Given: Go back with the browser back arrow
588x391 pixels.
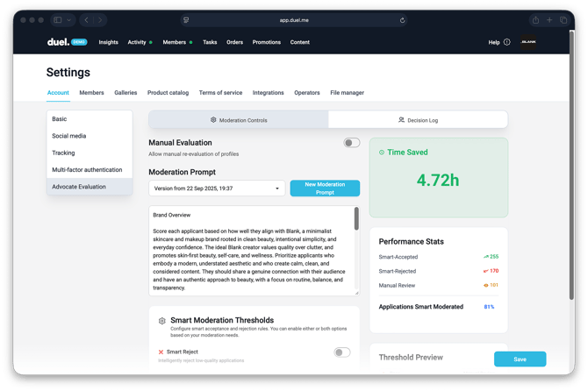Looking at the screenshot, I should [86, 19].
